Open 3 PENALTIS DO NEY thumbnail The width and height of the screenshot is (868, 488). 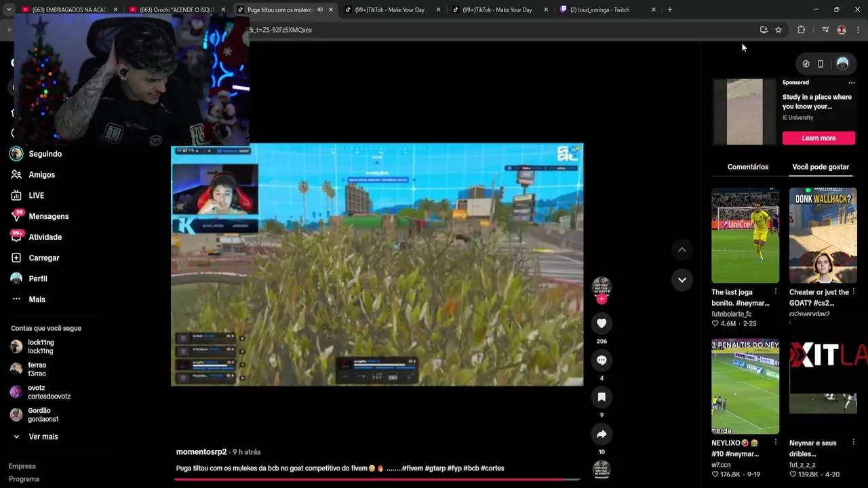point(745,386)
